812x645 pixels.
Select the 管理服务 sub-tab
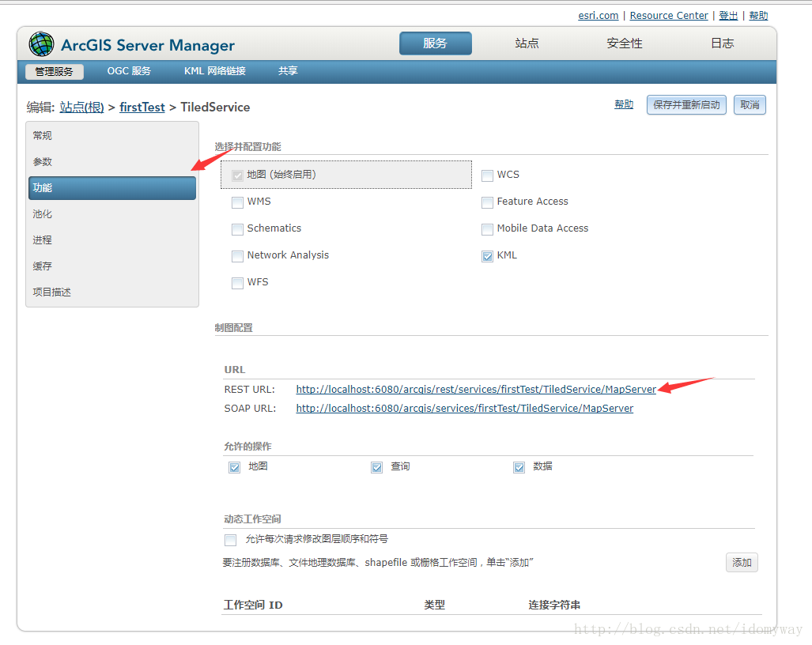[55, 71]
